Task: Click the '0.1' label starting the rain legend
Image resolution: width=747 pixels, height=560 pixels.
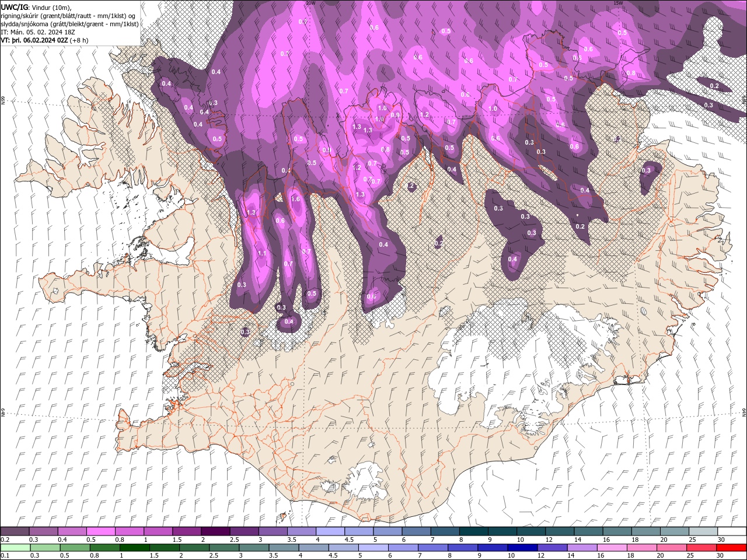Action: pyautogui.click(x=5, y=556)
